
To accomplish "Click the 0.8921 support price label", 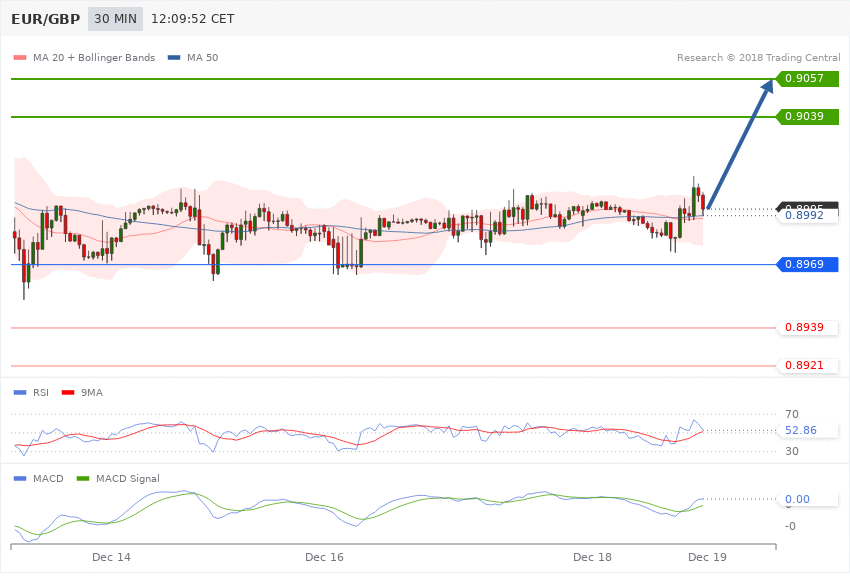I will 808,365.
